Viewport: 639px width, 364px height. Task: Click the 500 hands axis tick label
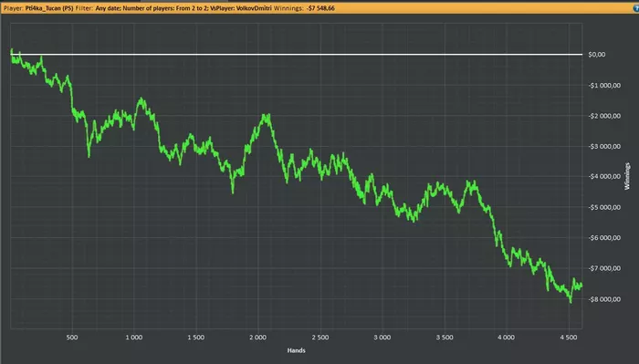coord(72,338)
